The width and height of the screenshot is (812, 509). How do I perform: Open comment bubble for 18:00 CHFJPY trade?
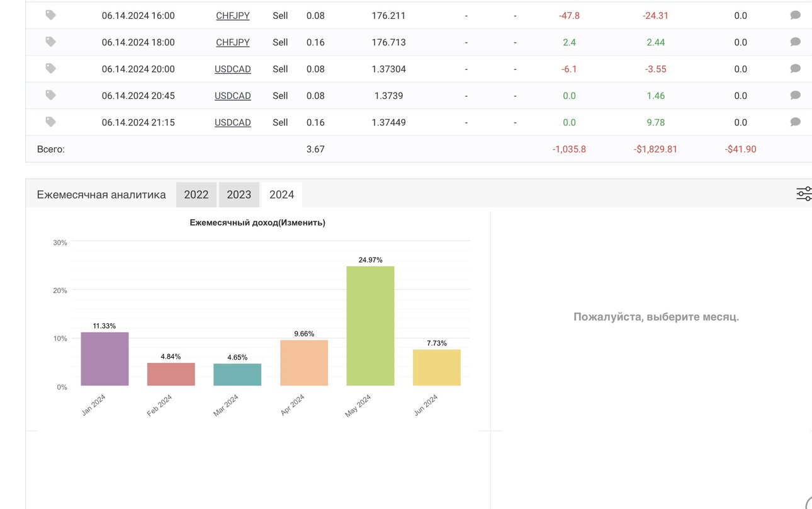click(796, 42)
